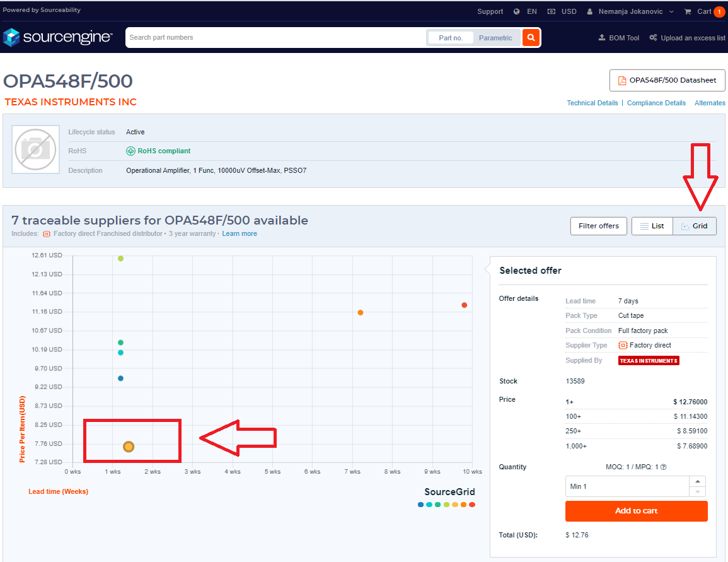Viewport: 728px width, 562px height.
Task: Select the red offer point near 10 weeks
Action: point(465,305)
